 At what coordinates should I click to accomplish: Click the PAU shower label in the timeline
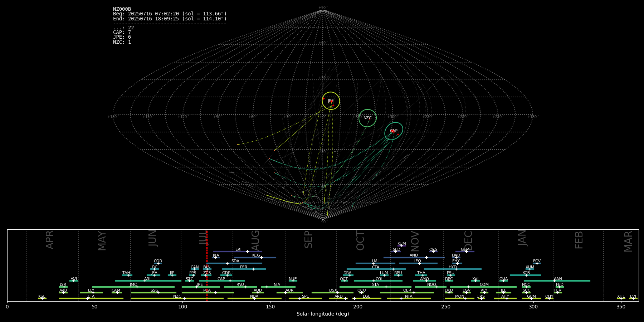[x=240, y=285]
